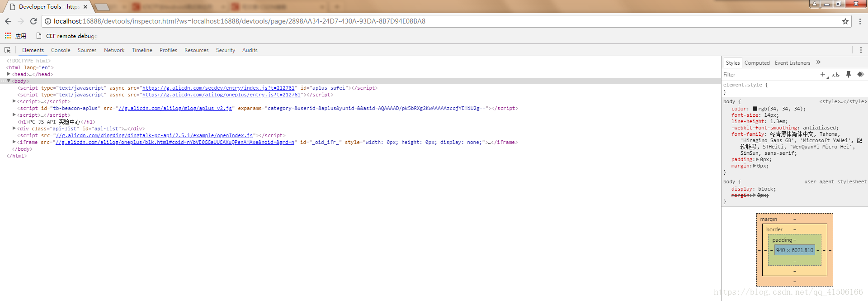The image size is (868, 301).
Task: Click the diamond icon in the Styles toolbar
Action: point(860,74)
